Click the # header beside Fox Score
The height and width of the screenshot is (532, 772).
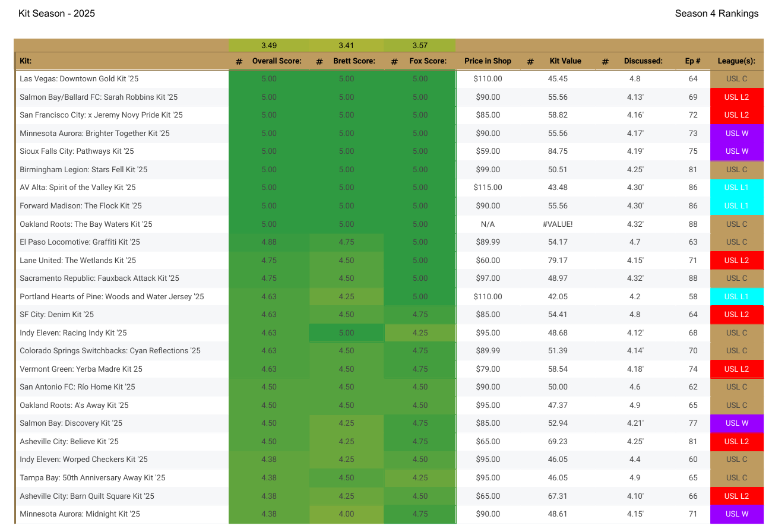coord(394,61)
